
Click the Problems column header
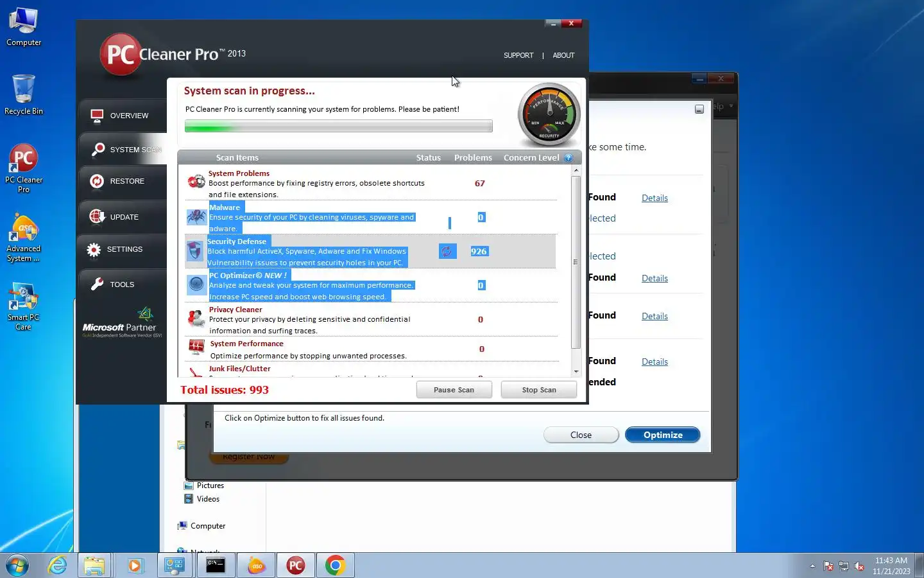pyautogui.click(x=473, y=158)
